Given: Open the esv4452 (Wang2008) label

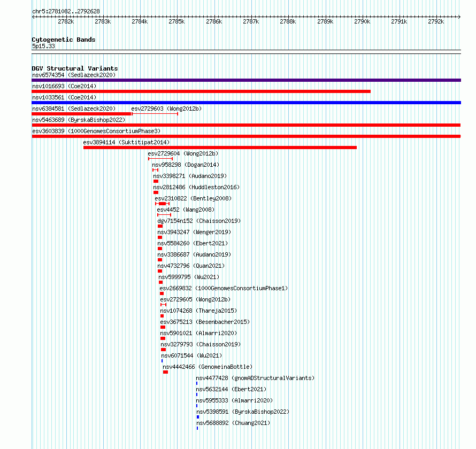Looking at the screenshot, I should [x=186, y=210].
